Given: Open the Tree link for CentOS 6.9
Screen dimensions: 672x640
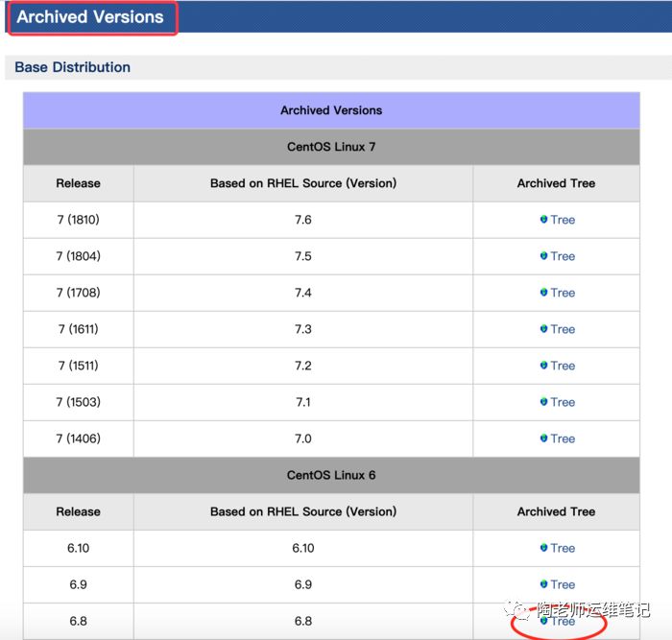Looking at the screenshot, I should pos(563,584).
